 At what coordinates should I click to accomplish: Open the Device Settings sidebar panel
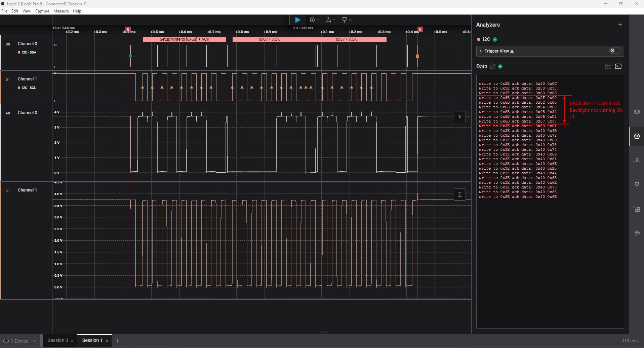pyautogui.click(x=637, y=112)
